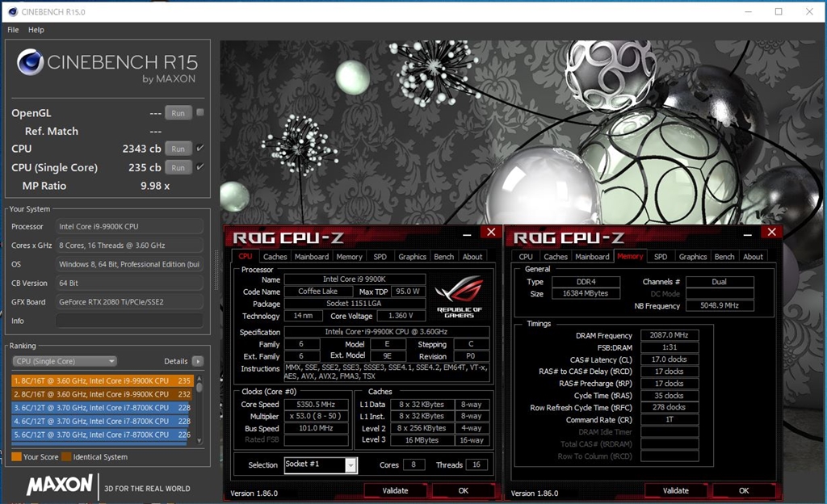Click the GFX Board field showing GeForce RTX 2080 Ti
This screenshot has width=827, height=504.
[129, 302]
